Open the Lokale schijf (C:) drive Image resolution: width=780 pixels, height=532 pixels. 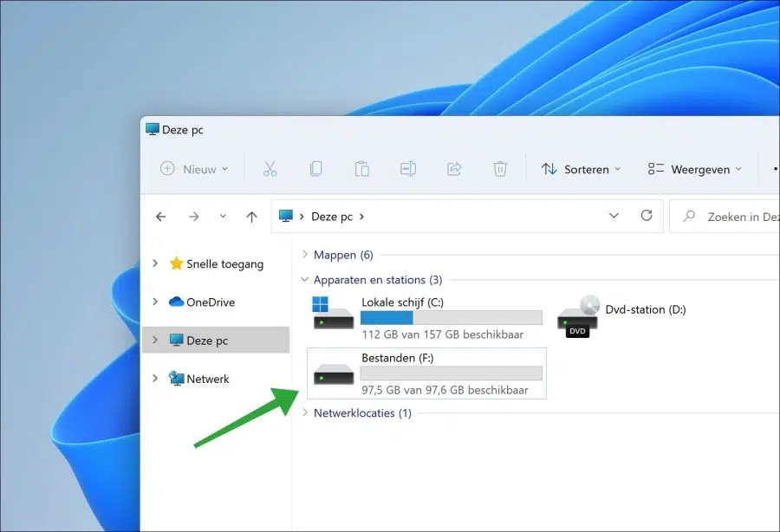coord(428,318)
